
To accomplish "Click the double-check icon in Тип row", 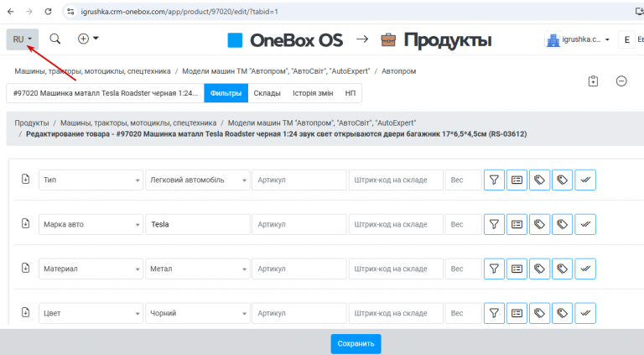I will tap(585, 180).
